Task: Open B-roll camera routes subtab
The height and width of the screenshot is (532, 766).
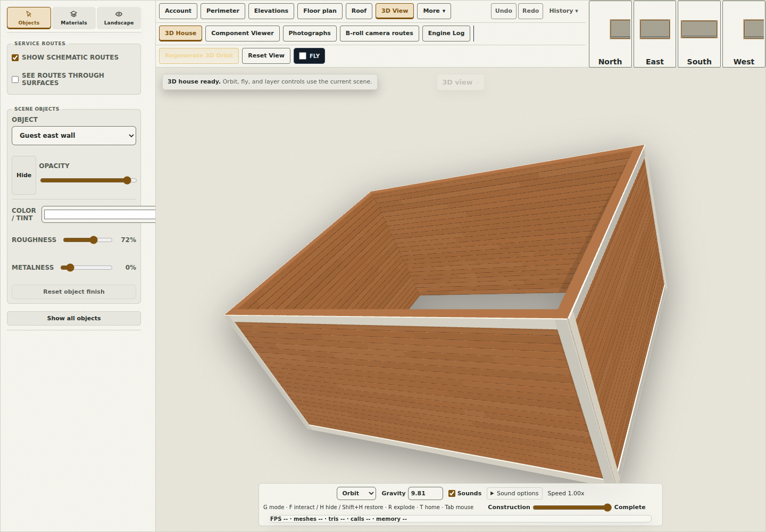Action: (x=379, y=34)
